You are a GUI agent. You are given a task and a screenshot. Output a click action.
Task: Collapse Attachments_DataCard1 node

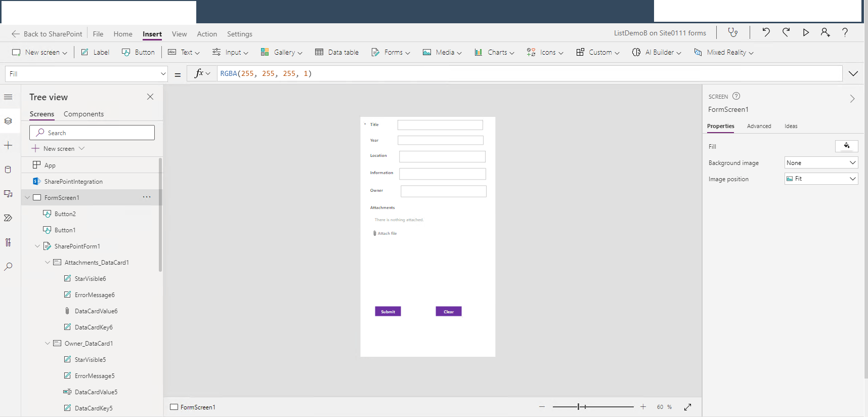(48, 262)
